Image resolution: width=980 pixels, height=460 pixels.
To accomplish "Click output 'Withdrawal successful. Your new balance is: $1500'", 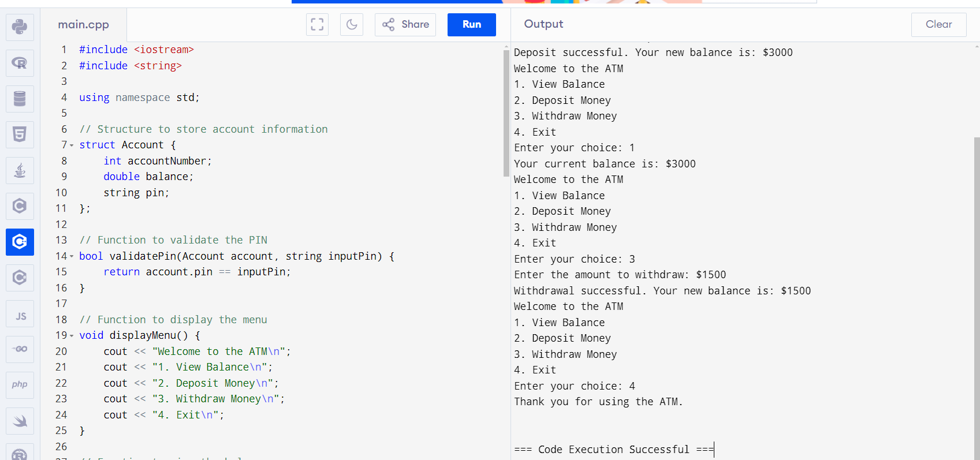I will coord(662,291).
